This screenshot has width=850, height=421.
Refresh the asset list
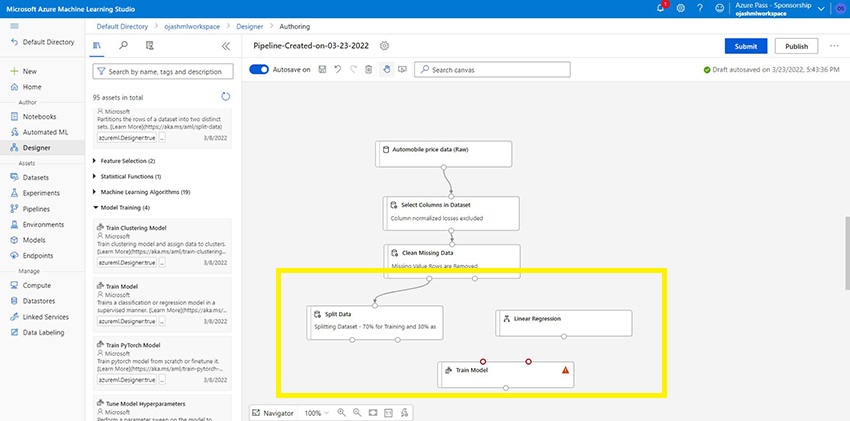[x=226, y=96]
